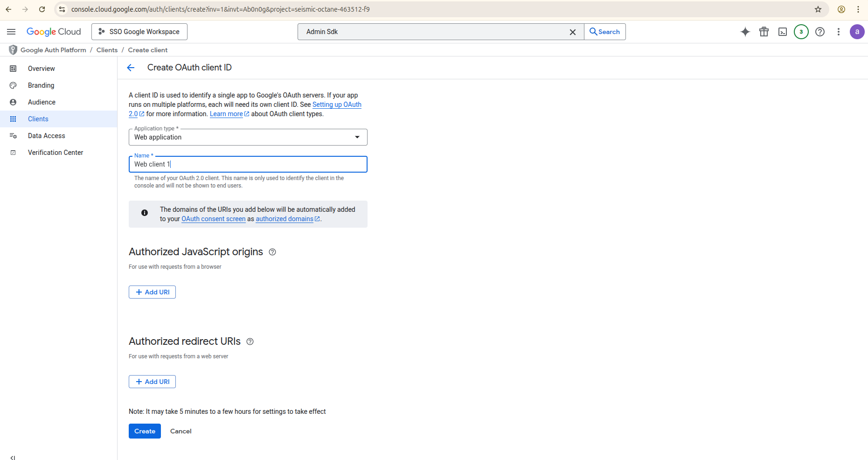The height and width of the screenshot is (460, 868).
Task: Select Branding in the sidebar
Action: point(41,85)
